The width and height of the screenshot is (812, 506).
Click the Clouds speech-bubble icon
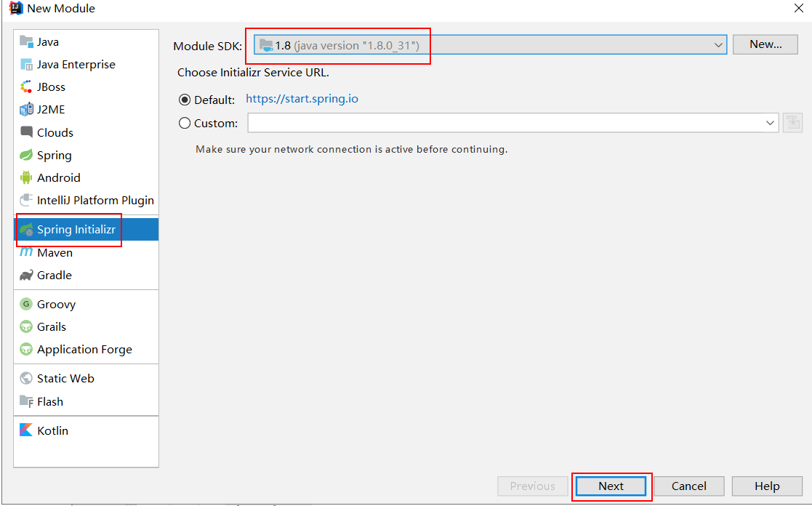click(26, 132)
